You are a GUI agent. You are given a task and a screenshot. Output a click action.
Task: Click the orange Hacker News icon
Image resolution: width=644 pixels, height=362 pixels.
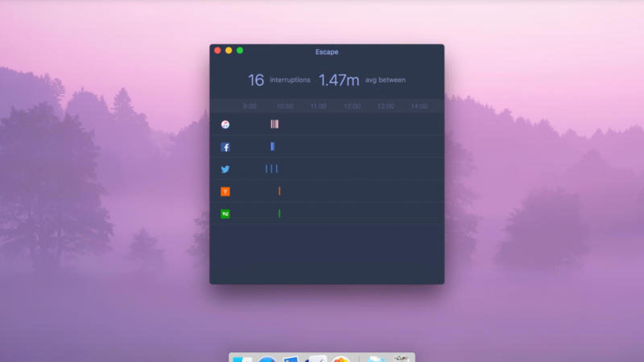pyautogui.click(x=225, y=191)
